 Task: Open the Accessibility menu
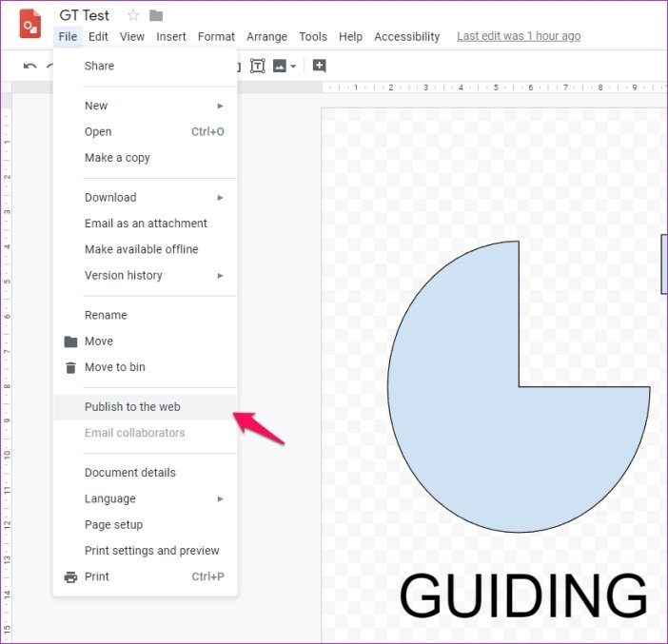click(407, 37)
